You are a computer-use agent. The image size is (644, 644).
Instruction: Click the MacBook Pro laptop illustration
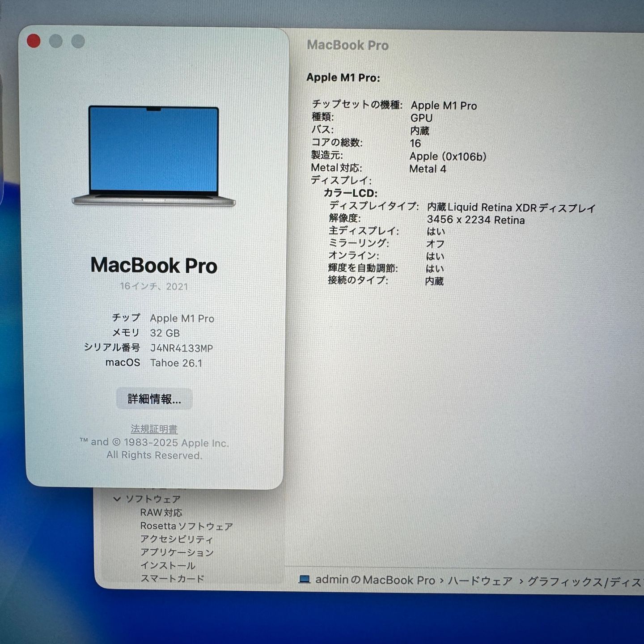pos(153,156)
